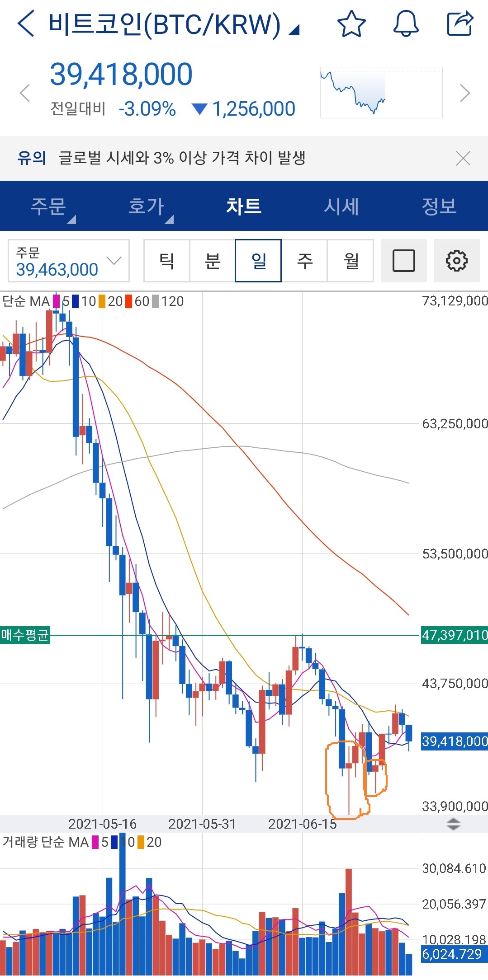Tap the 유의 warning label
The image size is (488, 980).
coord(32,158)
